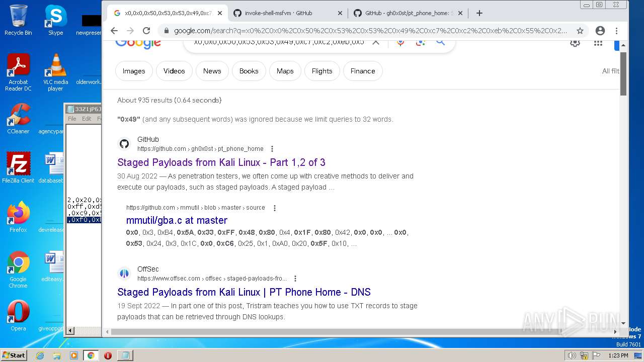Open the File menu in Notepad window
The image size is (644, 362).
[x=72, y=119]
